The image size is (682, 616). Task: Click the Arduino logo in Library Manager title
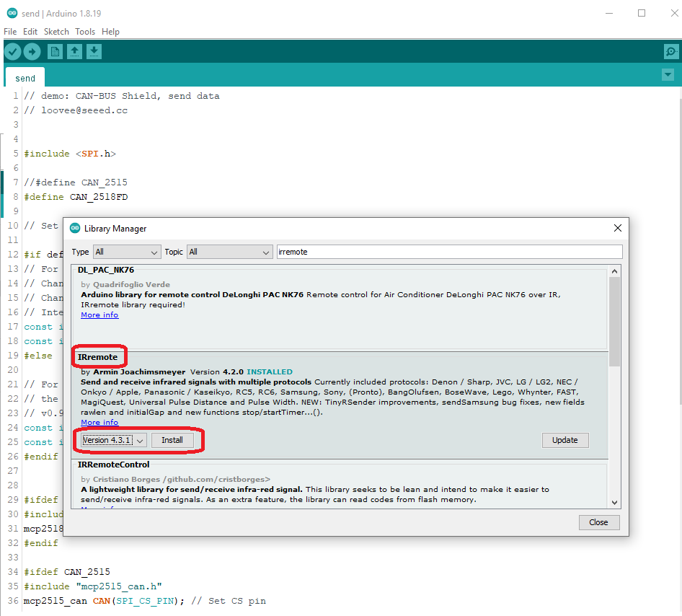[75, 228]
